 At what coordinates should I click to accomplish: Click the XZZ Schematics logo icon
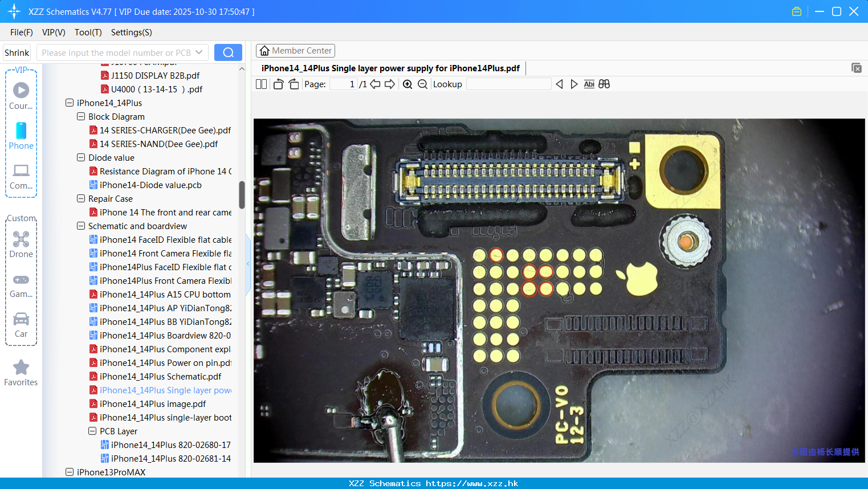pyautogui.click(x=14, y=11)
